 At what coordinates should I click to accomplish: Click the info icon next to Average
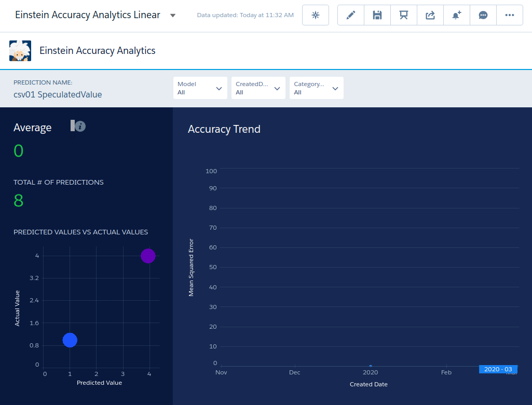(80, 127)
